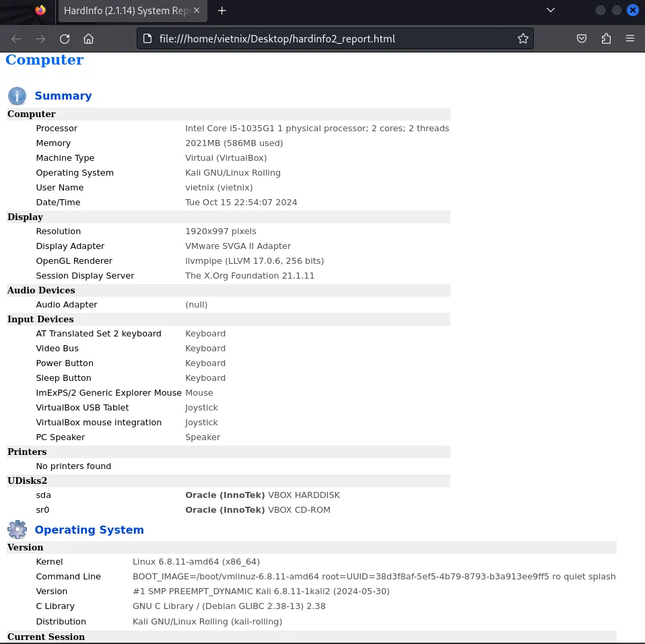Click the Printers group header
The width and height of the screenshot is (645, 644).
(x=228, y=452)
